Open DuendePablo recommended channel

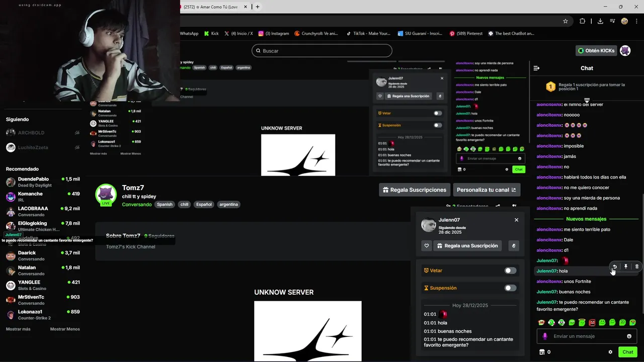tap(43, 182)
